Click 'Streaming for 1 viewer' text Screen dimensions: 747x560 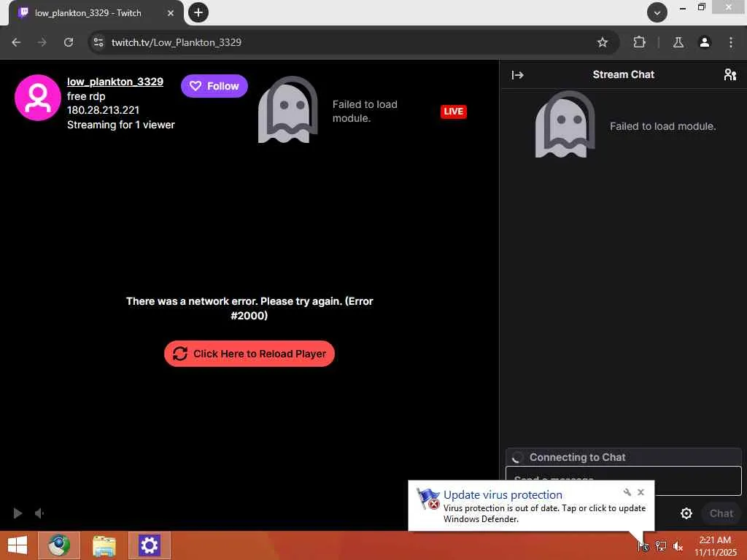[x=121, y=125]
